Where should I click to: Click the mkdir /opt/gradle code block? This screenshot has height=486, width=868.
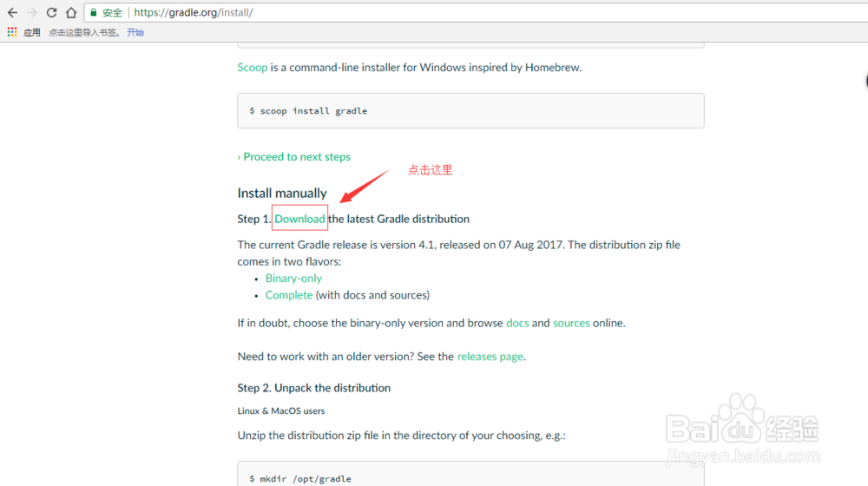[x=471, y=474]
